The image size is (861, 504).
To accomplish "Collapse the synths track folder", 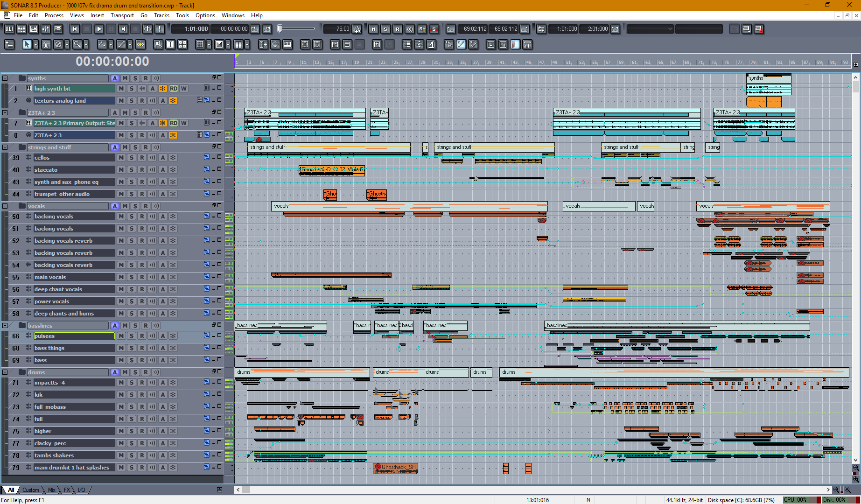I will (5, 78).
